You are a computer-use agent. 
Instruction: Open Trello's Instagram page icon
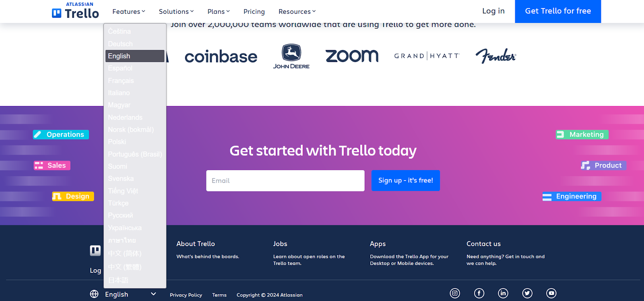[455, 293]
